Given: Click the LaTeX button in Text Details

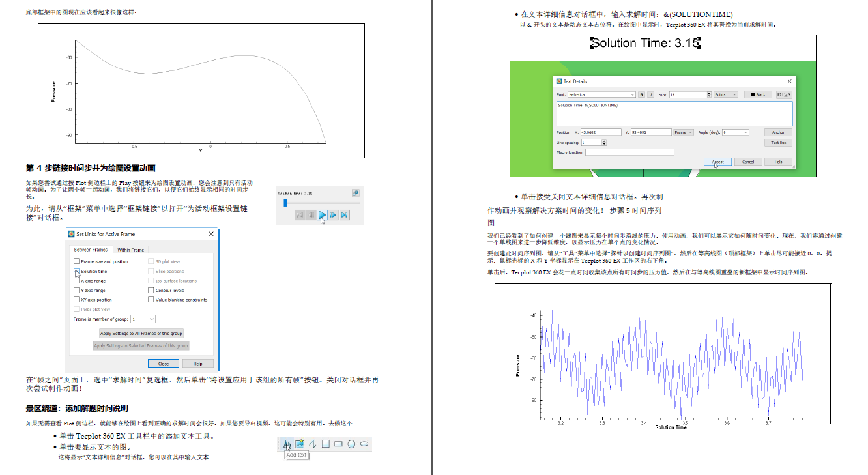Looking at the screenshot, I should 784,95.
